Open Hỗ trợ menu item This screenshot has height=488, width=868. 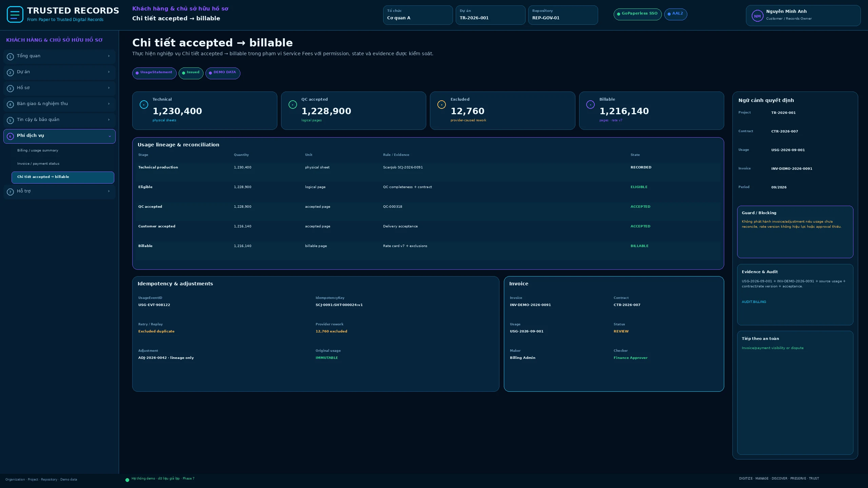(x=59, y=191)
